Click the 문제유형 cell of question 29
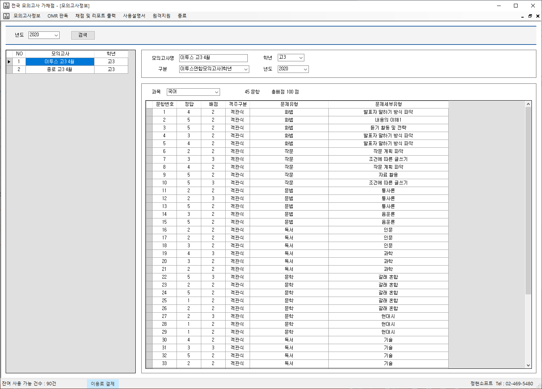 [x=289, y=332]
